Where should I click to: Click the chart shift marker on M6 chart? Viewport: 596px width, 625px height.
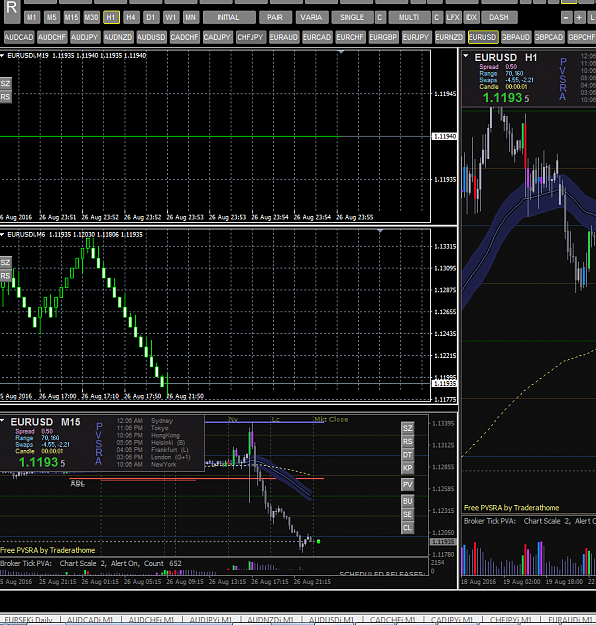(x=380, y=231)
